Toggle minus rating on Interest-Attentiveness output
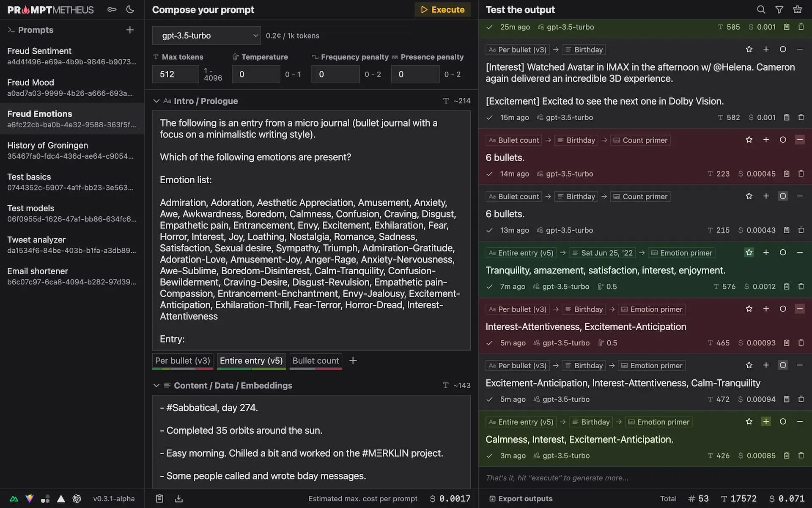The height and width of the screenshot is (508, 812). coord(800,309)
